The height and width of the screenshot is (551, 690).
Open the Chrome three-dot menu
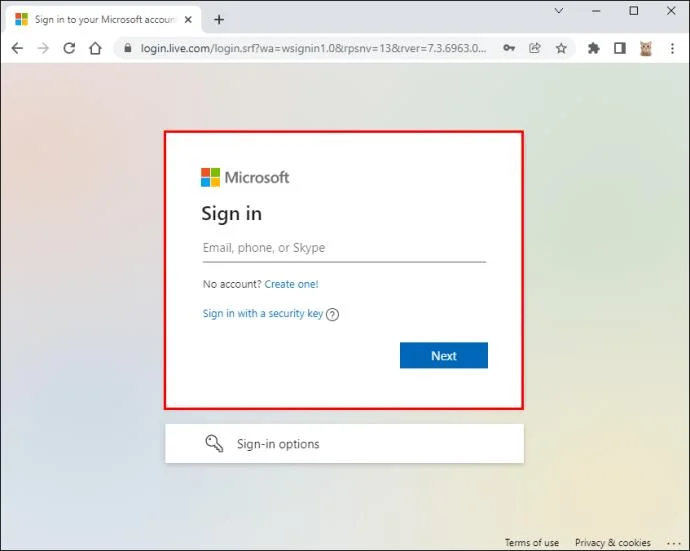tap(672, 48)
